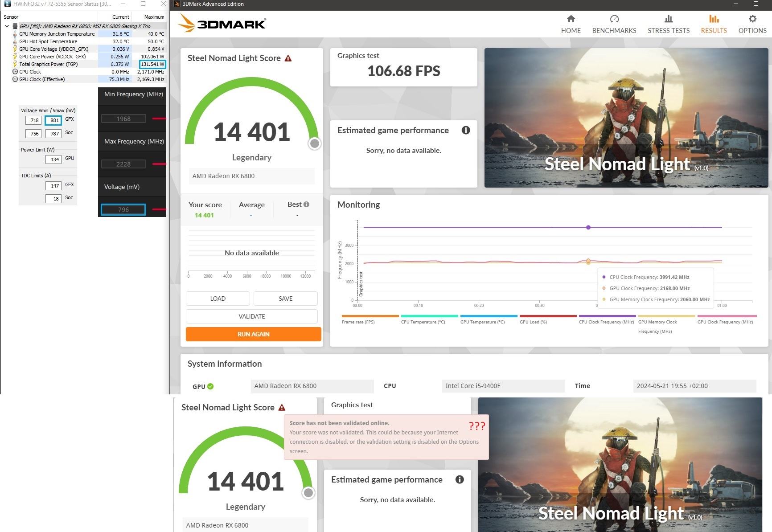Click the info icon next to Best
The width and height of the screenshot is (772, 532).
pyautogui.click(x=306, y=205)
